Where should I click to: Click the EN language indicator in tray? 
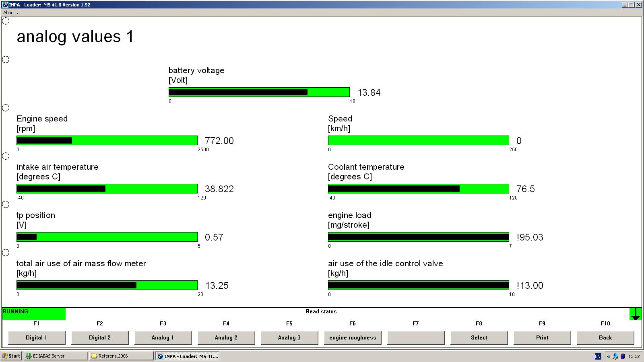598,356
